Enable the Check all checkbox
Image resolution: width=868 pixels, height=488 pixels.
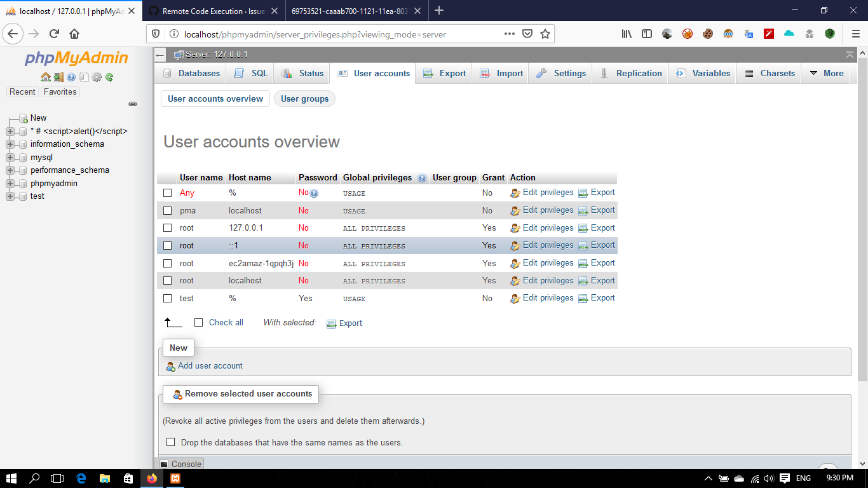point(199,322)
